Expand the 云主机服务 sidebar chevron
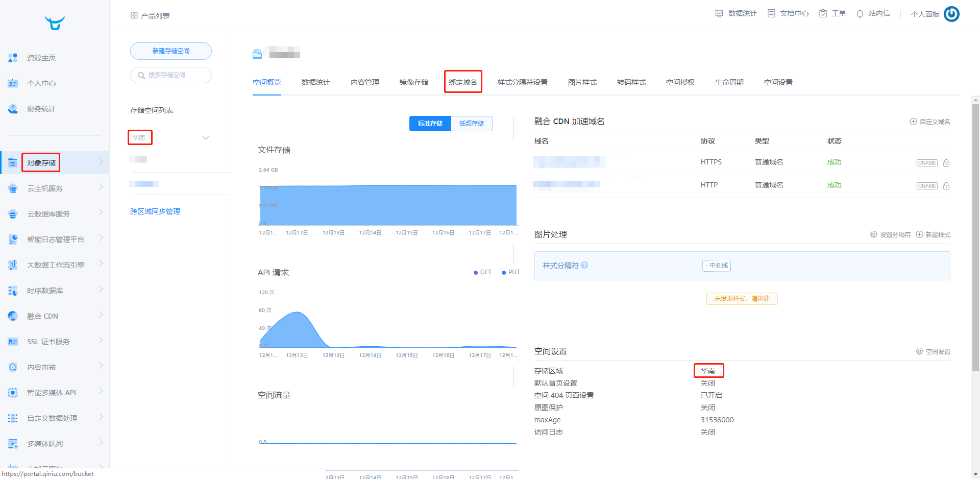 [x=101, y=187]
